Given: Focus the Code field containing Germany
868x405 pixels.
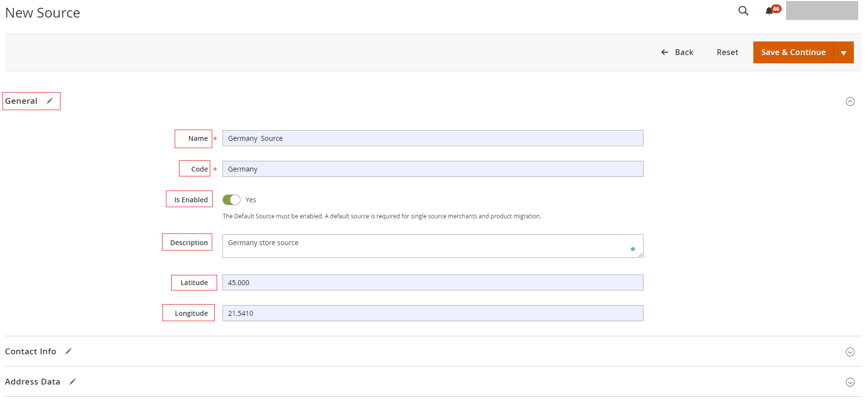Looking at the screenshot, I should [x=432, y=169].
